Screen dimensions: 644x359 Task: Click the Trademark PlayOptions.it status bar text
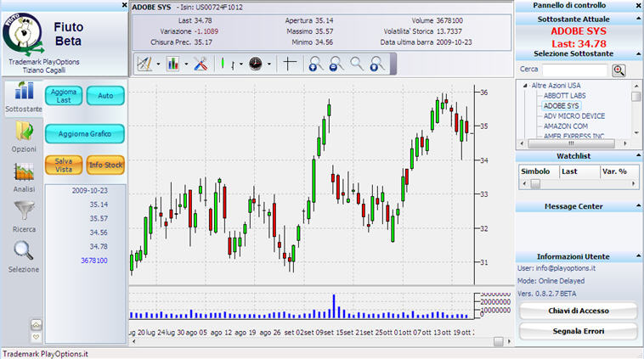click(x=45, y=354)
